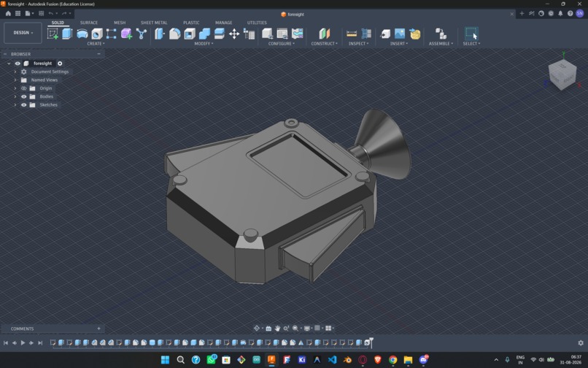Play the design timeline
Screen dimensions: 588x368
point(23,343)
